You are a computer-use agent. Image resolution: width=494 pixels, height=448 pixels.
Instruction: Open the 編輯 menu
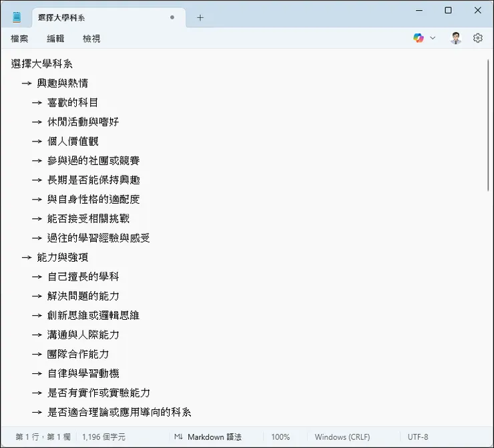(x=55, y=39)
